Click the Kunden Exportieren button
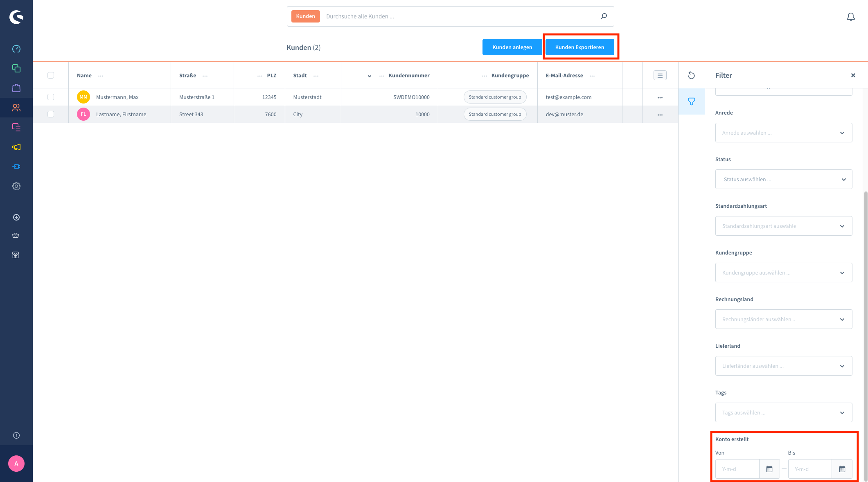868x482 pixels. [x=579, y=47]
